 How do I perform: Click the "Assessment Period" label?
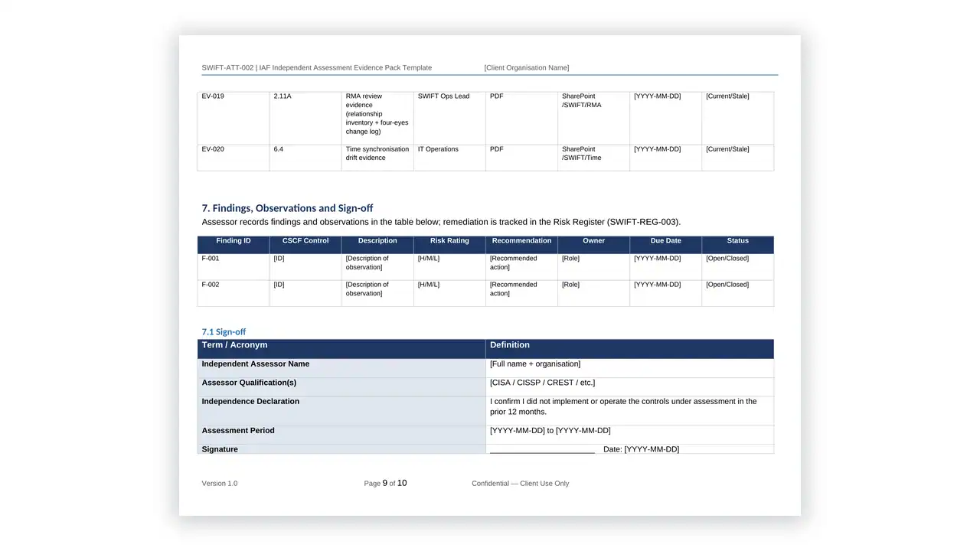[x=238, y=431]
